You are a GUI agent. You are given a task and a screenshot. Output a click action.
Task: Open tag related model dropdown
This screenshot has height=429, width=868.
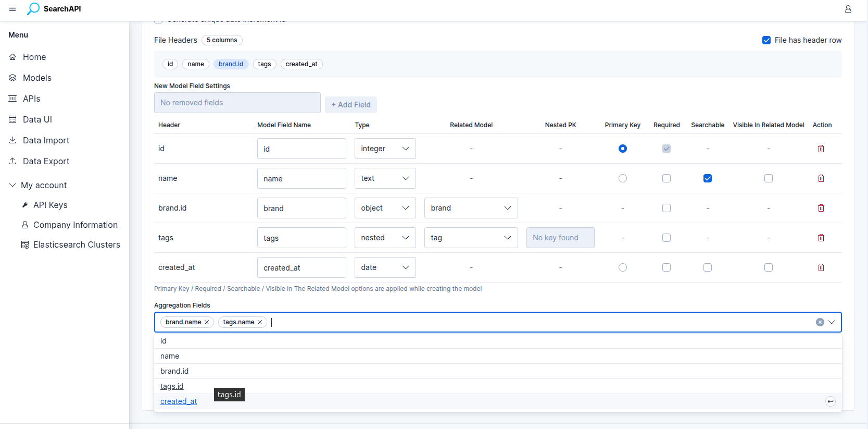[x=471, y=238]
